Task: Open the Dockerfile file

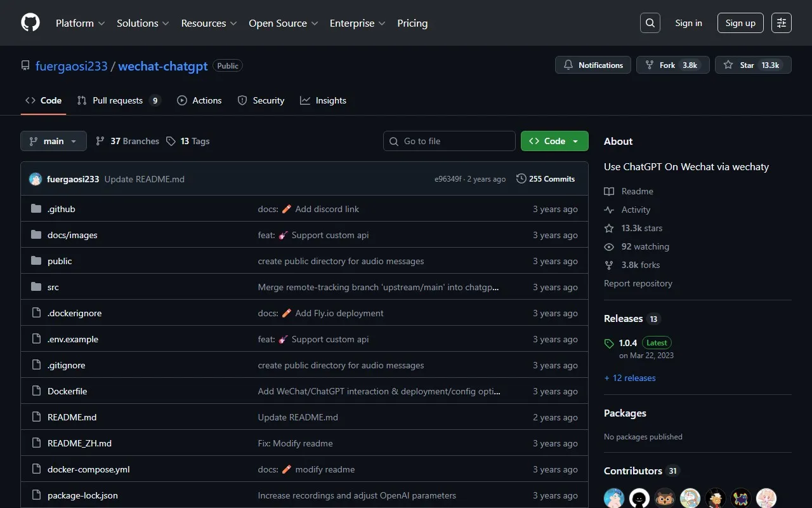Action: tap(67, 391)
